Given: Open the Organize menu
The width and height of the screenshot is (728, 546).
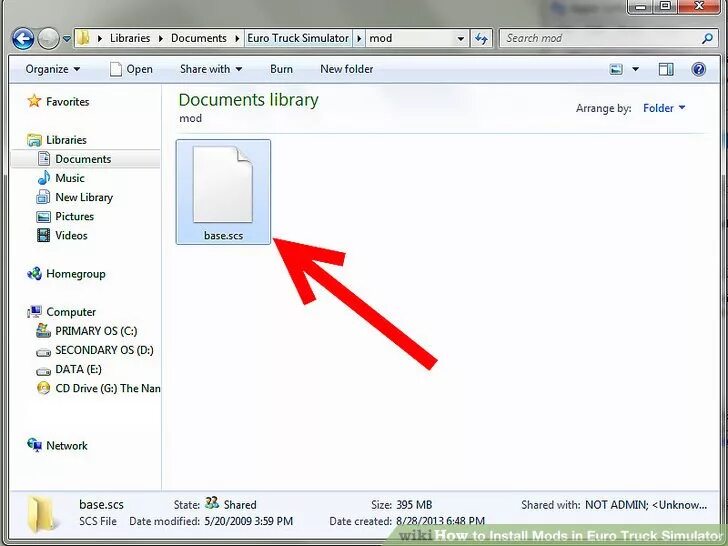Looking at the screenshot, I should pyautogui.click(x=52, y=69).
